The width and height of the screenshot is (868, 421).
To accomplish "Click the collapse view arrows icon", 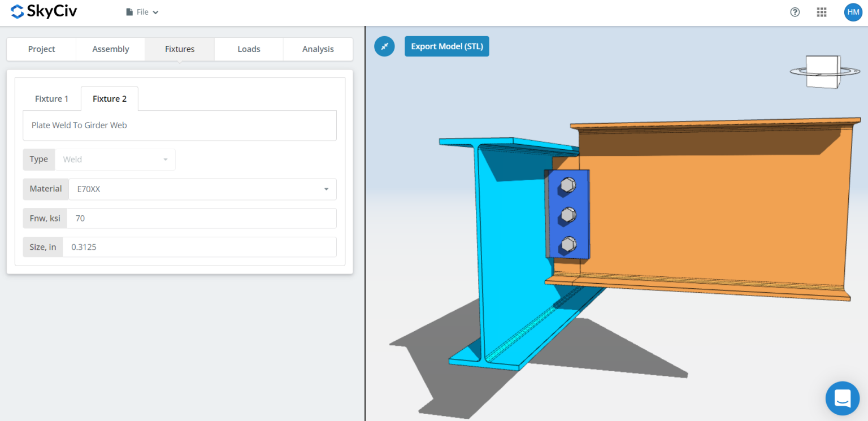I will click(x=384, y=46).
